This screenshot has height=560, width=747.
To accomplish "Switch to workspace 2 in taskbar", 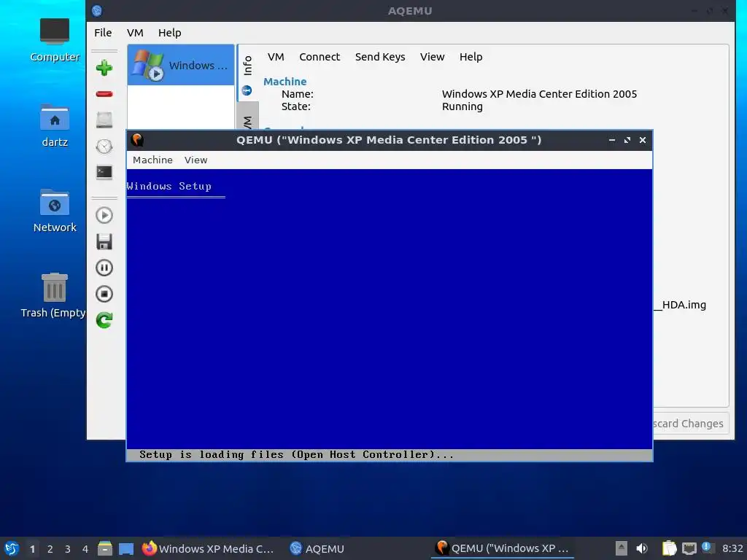I will pyautogui.click(x=50, y=549).
